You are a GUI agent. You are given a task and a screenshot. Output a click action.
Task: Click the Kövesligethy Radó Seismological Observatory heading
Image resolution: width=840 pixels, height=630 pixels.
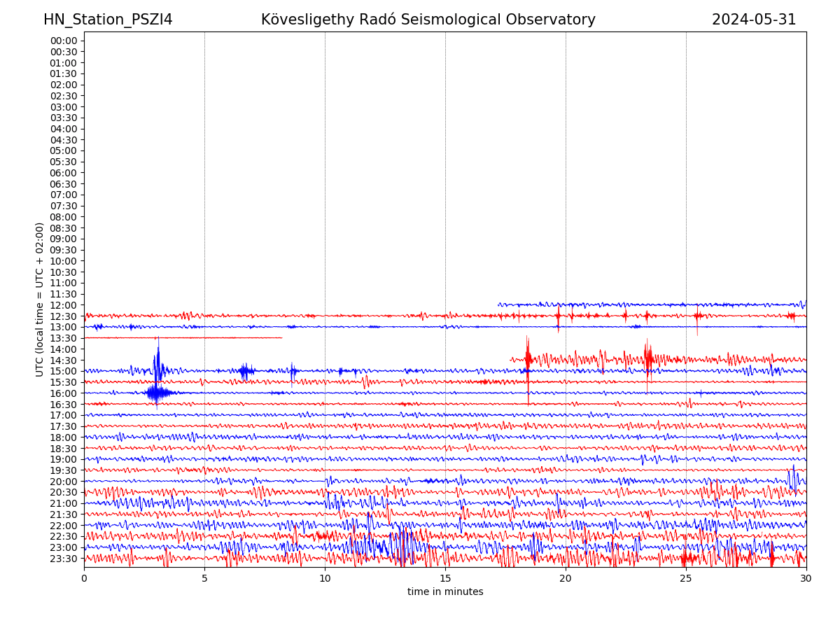(x=428, y=20)
